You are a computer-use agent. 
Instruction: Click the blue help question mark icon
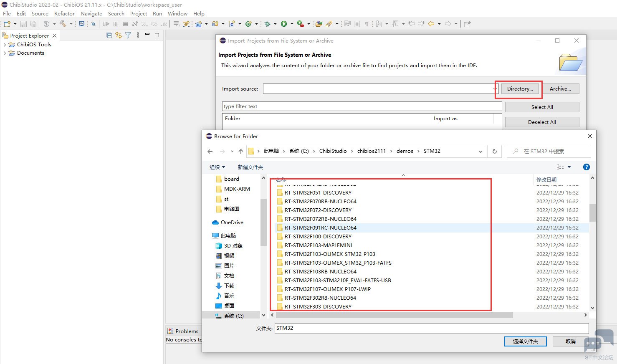pyautogui.click(x=587, y=167)
